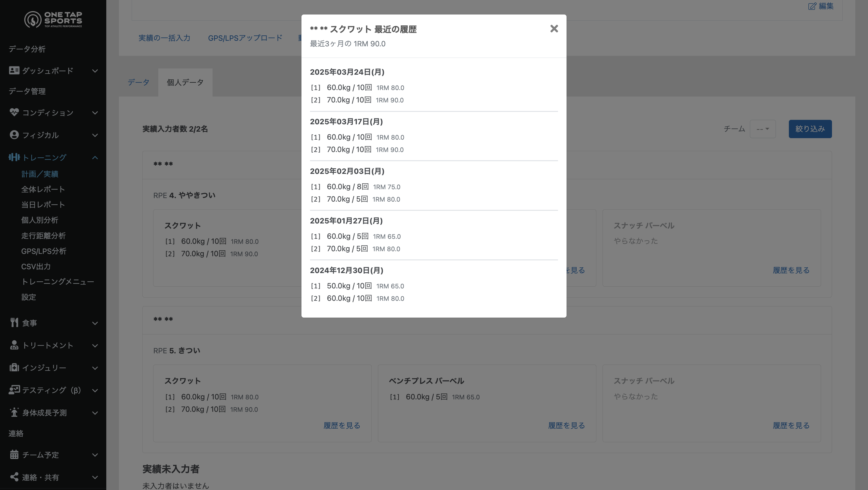This screenshot has width=868, height=490.
Task: Expand the ダッシュボード menu chevron
Action: (95, 71)
